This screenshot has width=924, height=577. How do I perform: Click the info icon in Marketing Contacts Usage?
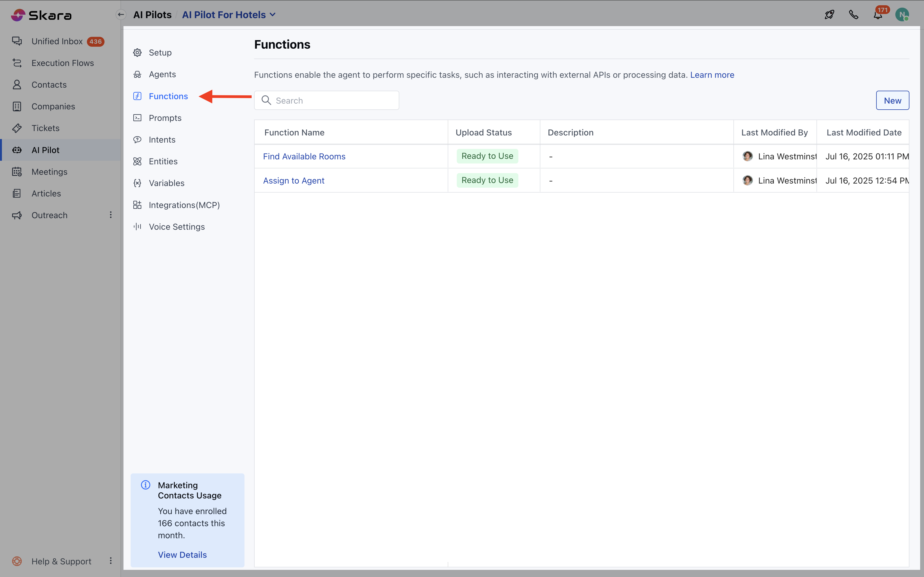pos(145,485)
